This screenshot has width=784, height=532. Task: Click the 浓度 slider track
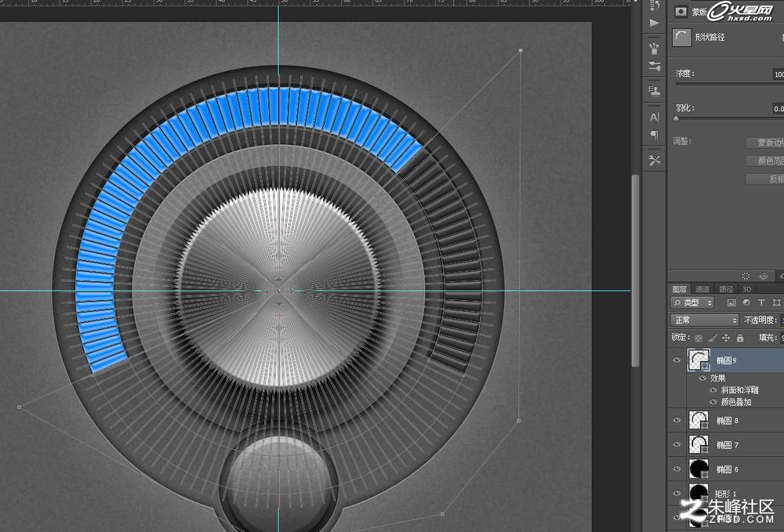click(729, 85)
